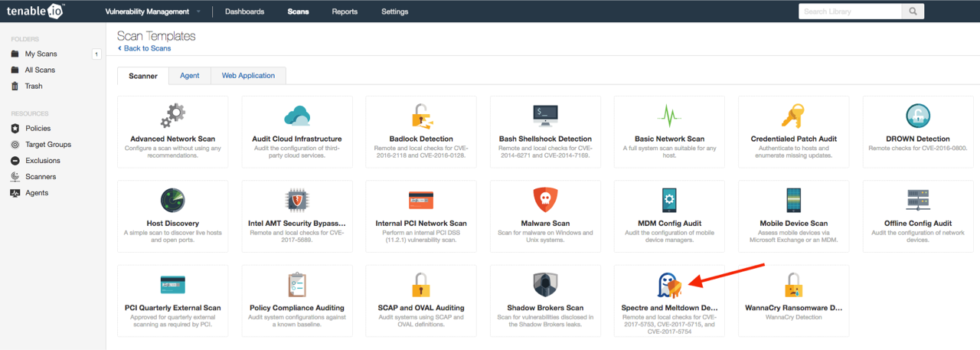Click the Mobile Device Scan title text
The image size is (980, 350).
[x=793, y=224]
